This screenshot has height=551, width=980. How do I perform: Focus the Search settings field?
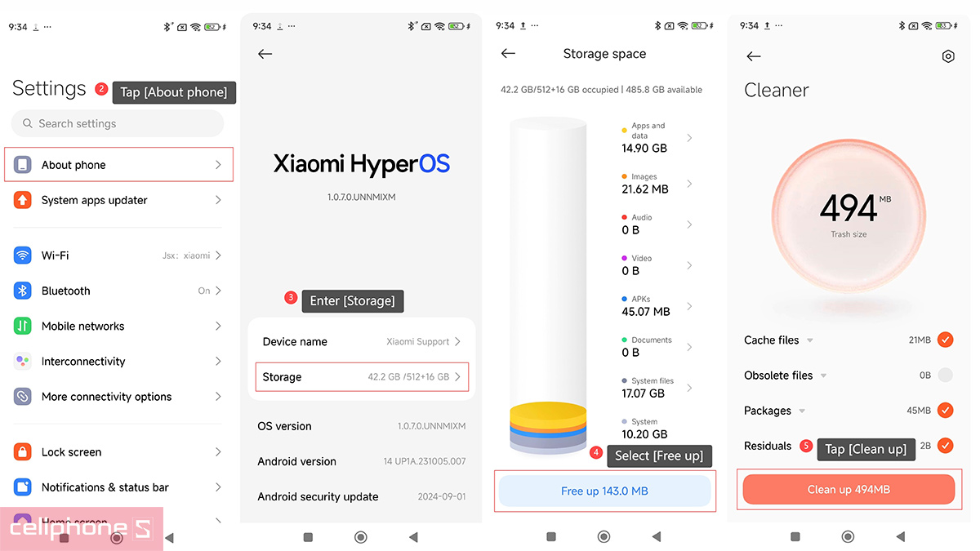(x=118, y=123)
